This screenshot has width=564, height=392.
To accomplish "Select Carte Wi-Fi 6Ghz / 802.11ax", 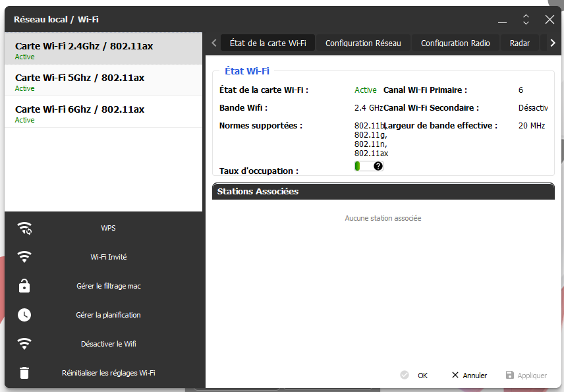I will (x=103, y=112).
